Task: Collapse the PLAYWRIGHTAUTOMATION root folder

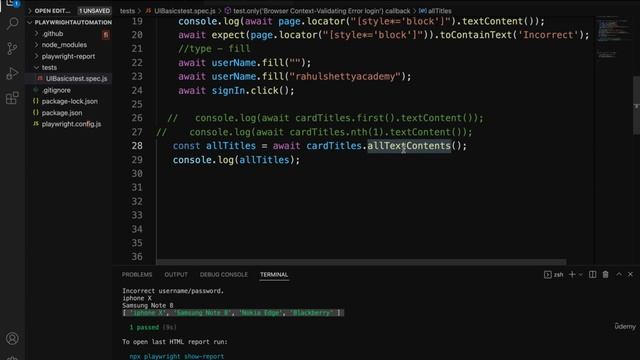Action: click(69, 22)
